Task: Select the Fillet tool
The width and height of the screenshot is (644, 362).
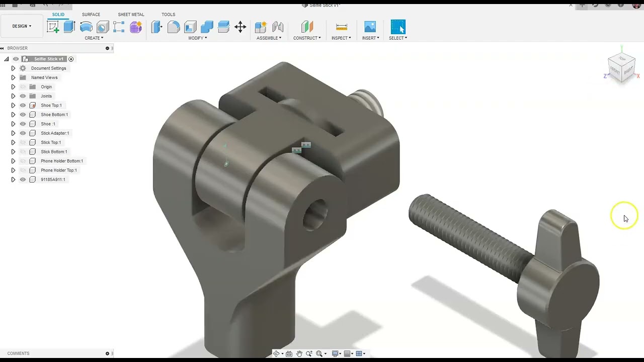Action: [x=174, y=27]
